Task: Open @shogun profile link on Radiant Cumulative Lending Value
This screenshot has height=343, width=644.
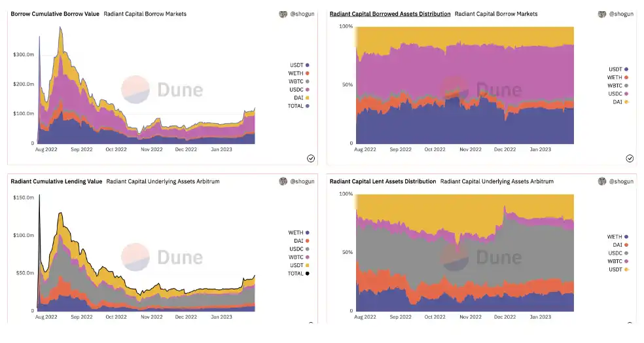Action: pos(302,181)
